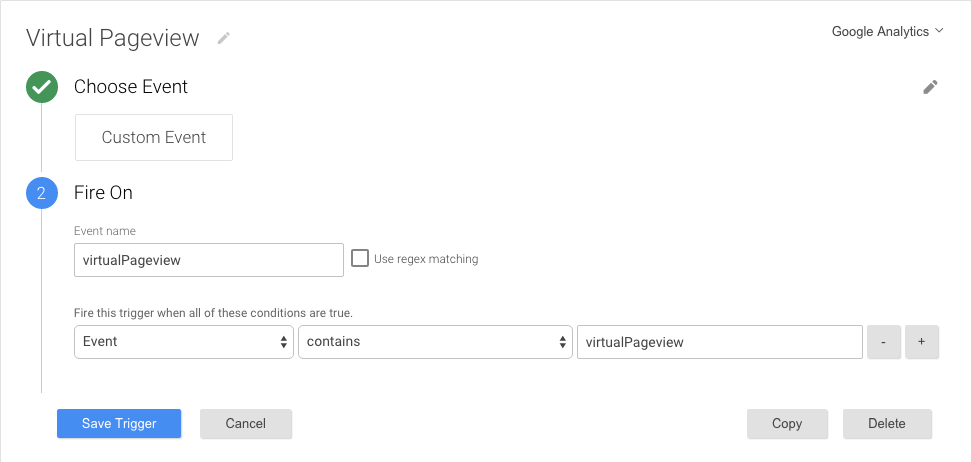Screen dimensions: 971x462
Task: Click the Delete button
Action: click(887, 424)
